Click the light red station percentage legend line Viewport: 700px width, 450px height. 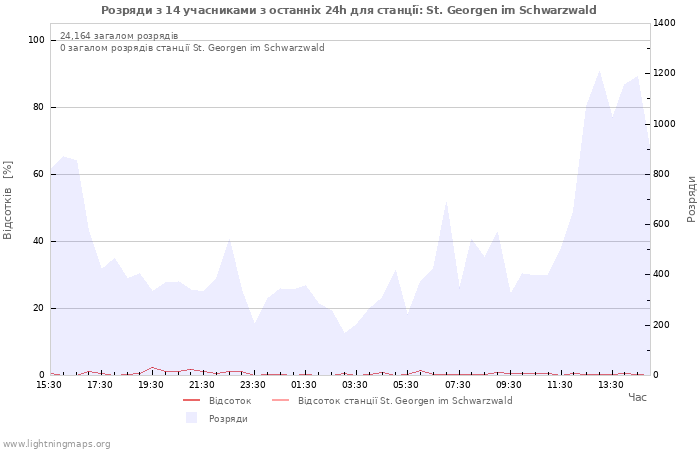tap(280, 401)
